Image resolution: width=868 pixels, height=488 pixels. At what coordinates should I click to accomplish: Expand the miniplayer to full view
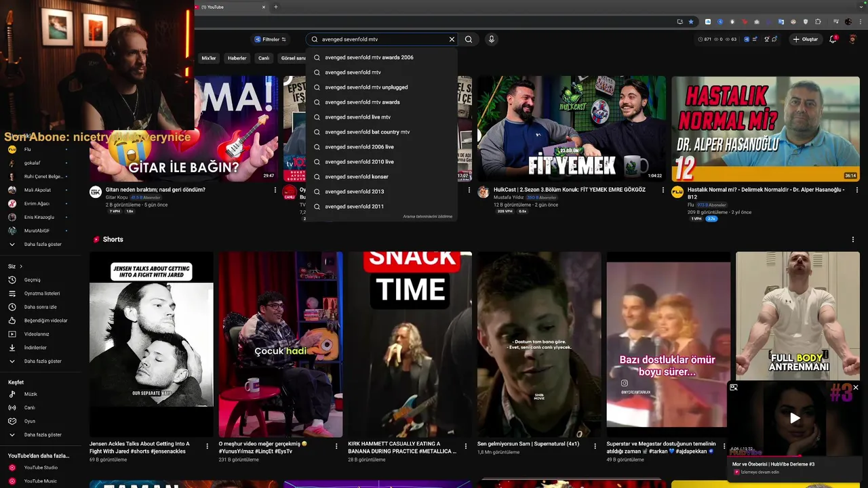(x=734, y=388)
